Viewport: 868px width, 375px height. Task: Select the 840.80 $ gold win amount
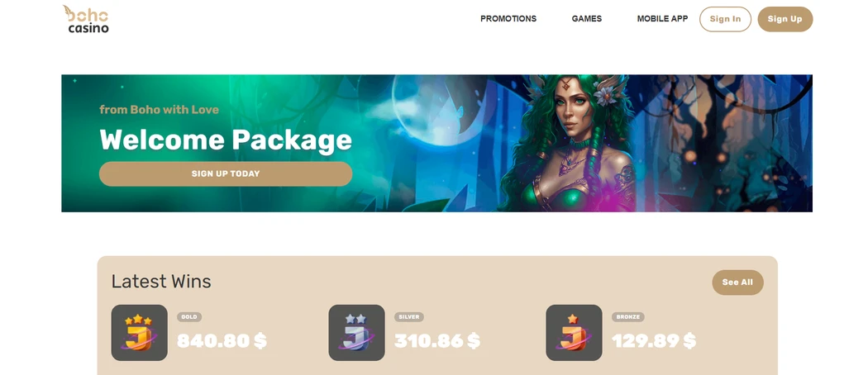[x=222, y=340]
